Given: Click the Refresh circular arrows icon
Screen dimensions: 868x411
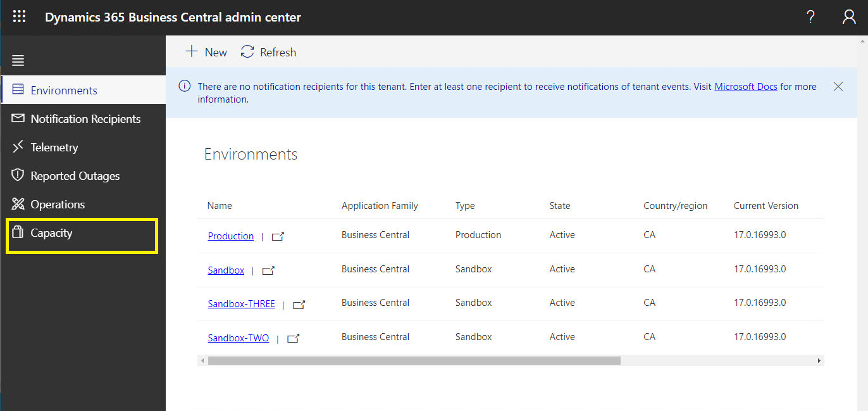Looking at the screenshot, I should [247, 52].
